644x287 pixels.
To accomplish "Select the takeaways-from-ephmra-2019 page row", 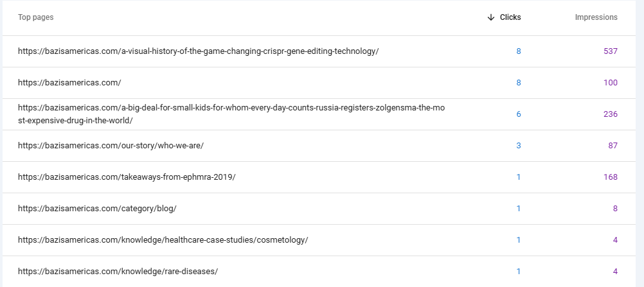I will coord(127,177).
